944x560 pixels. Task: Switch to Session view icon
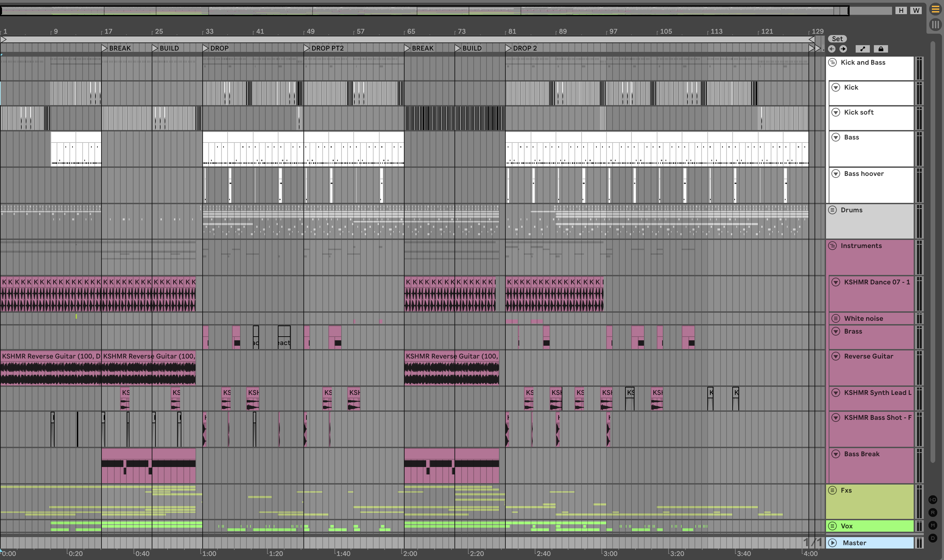click(x=935, y=25)
